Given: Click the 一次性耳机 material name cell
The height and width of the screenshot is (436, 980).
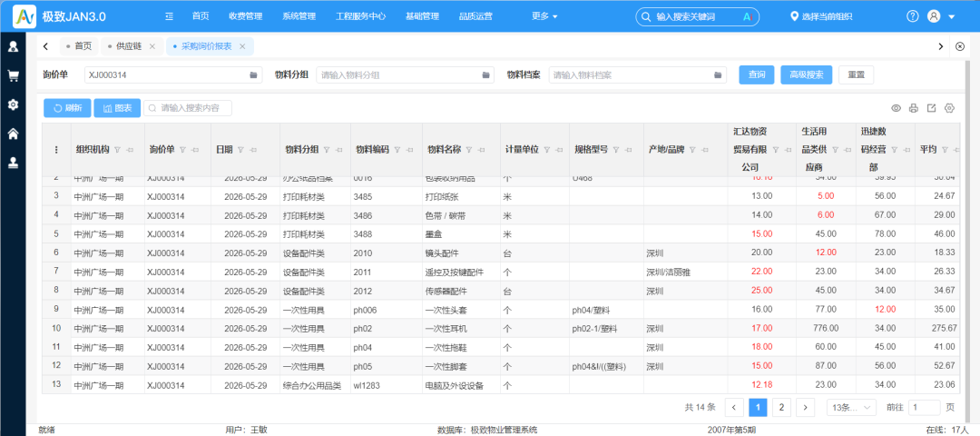Looking at the screenshot, I should coord(461,329).
